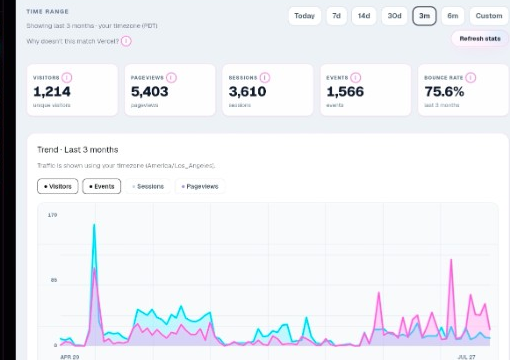Select the 6m time range
The width and height of the screenshot is (510, 360).
pyautogui.click(x=453, y=16)
